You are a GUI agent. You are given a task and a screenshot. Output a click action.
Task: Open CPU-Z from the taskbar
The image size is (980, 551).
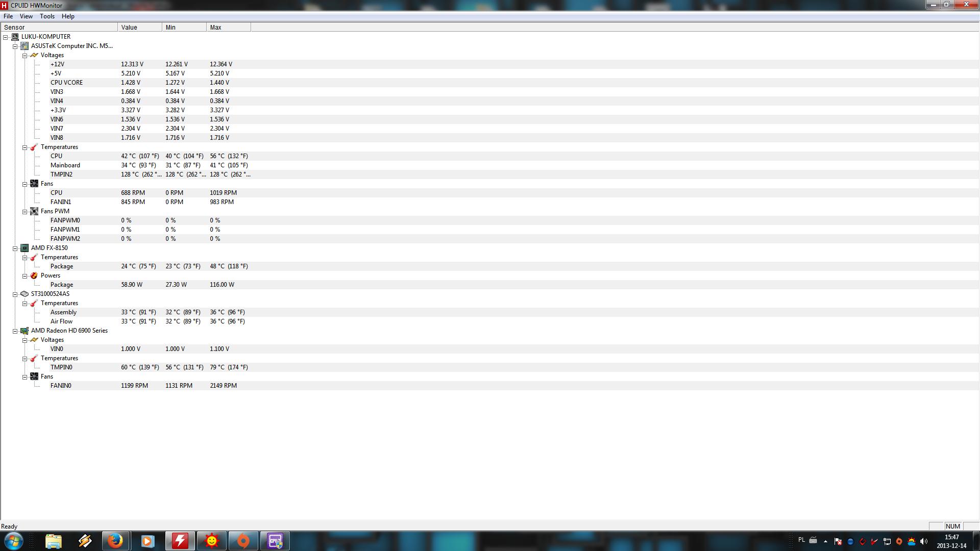(x=275, y=541)
